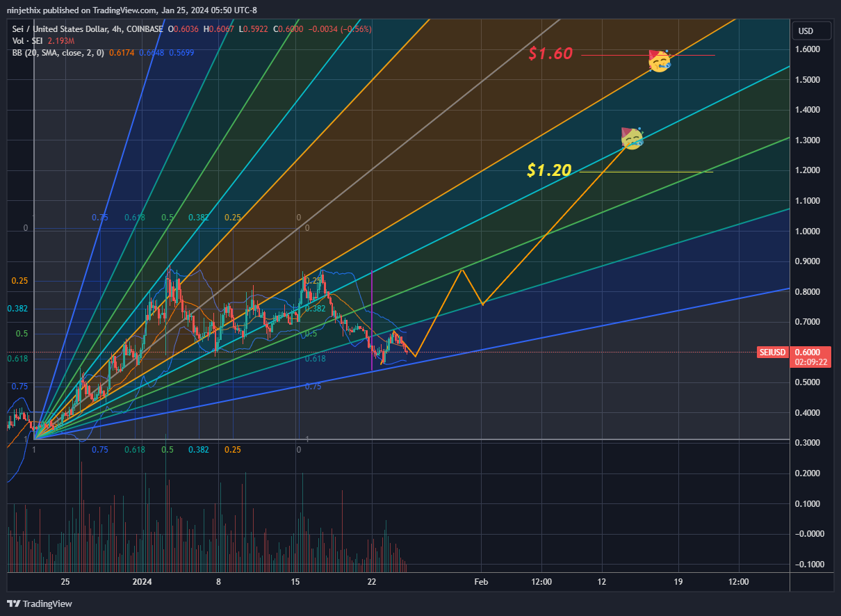Click the 19 date label on the time axis
841x616 pixels.
tap(678, 581)
